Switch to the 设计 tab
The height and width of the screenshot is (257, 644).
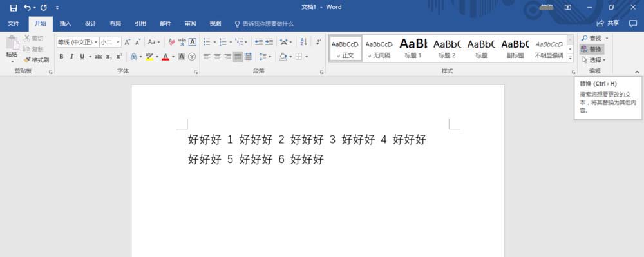(x=90, y=24)
